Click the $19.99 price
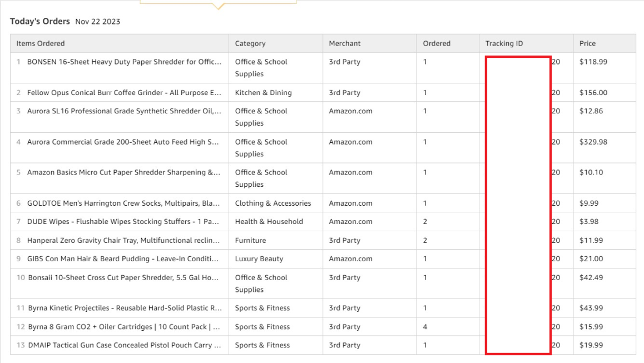Viewport: 644px width, 363px height. point(591,345)
